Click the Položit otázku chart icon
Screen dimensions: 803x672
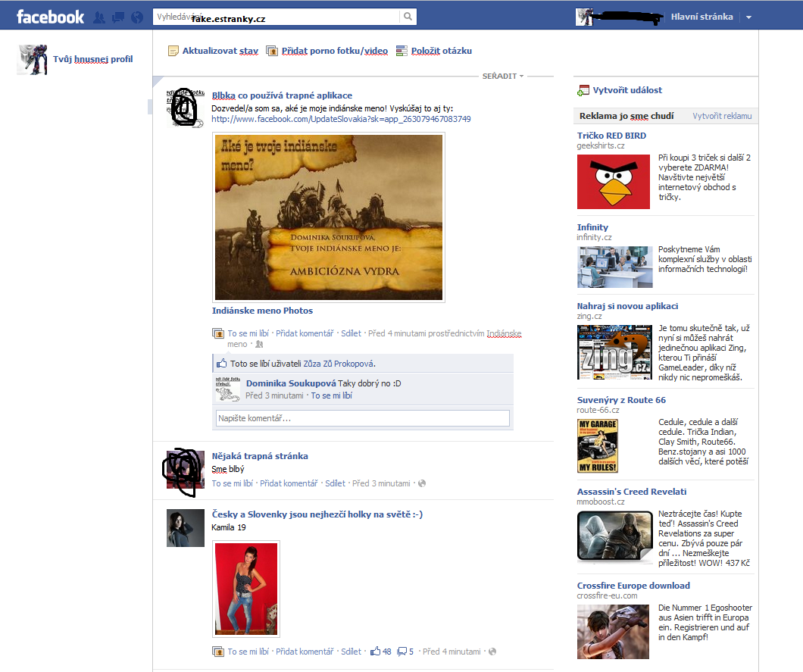click(x=401, y=52)
